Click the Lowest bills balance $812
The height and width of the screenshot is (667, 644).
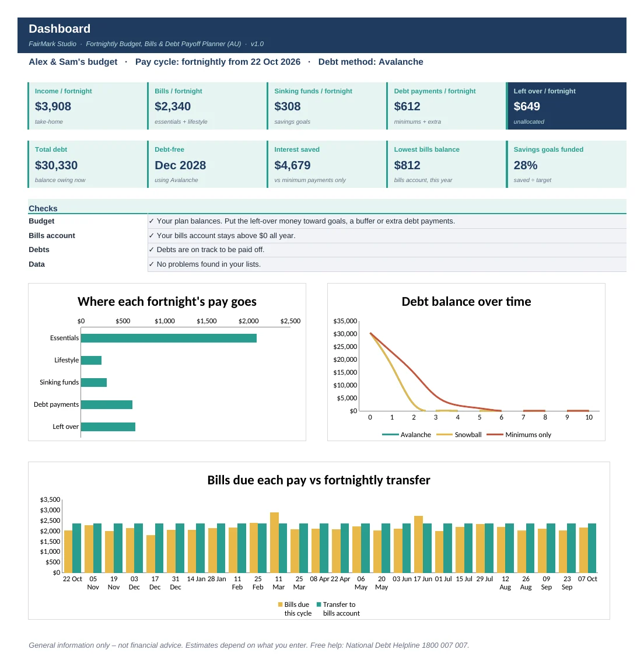click(x=407, y=165)
